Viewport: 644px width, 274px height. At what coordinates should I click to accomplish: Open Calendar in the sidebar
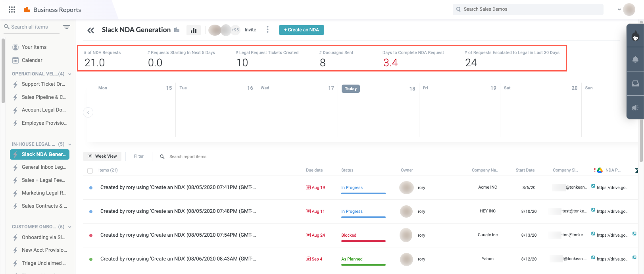(32, 60)
